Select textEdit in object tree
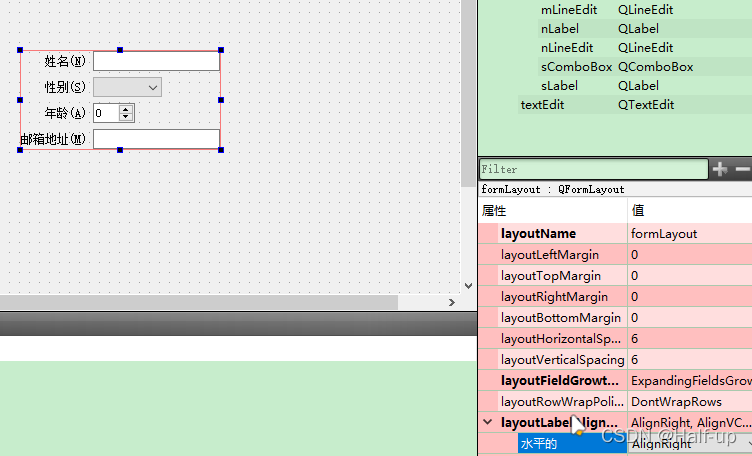The image size is (752, 456). click(x=542, y=105)
